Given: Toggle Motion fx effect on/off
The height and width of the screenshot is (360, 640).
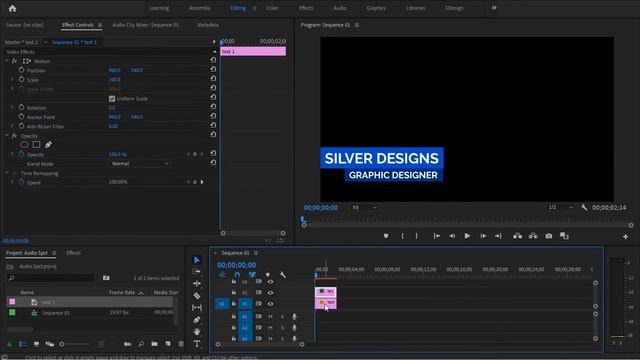Looking at the screenshot, I should (14, 61).
